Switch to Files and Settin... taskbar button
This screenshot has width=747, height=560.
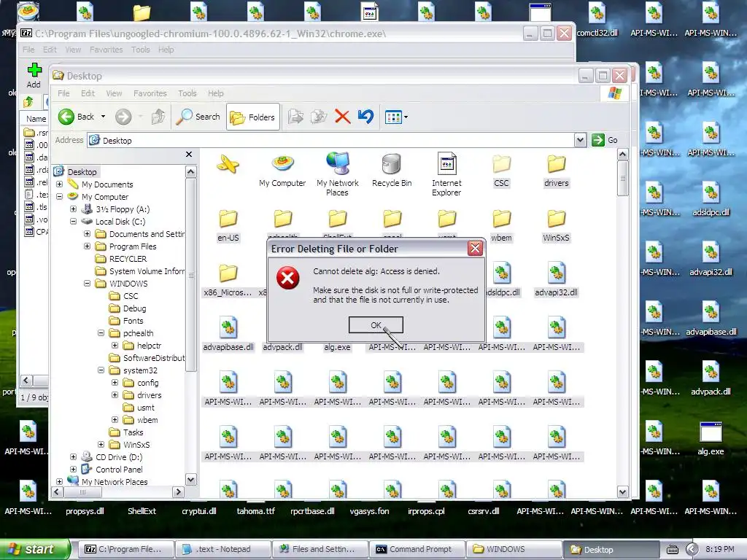tap(320, 549)
